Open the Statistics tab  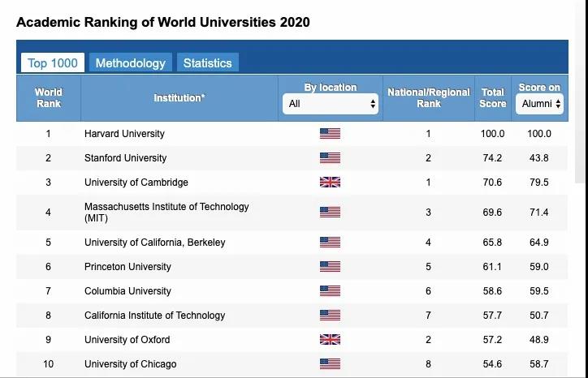click(207, 63)
